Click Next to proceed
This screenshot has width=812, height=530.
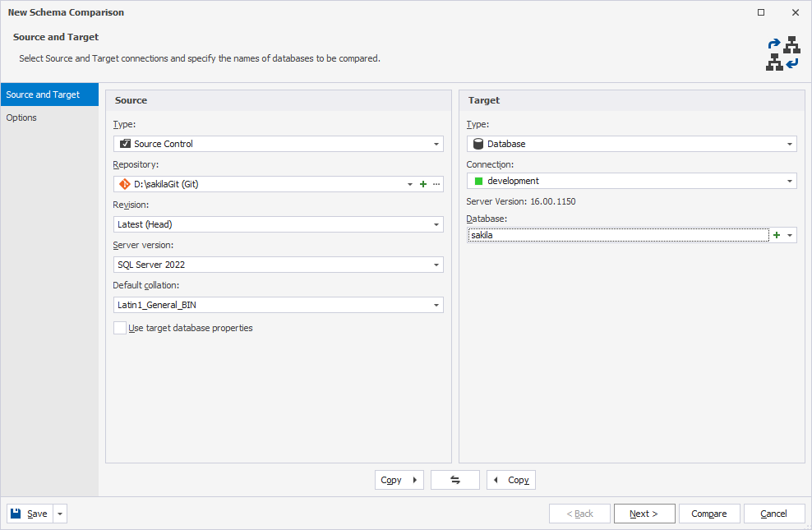(644, 513)
